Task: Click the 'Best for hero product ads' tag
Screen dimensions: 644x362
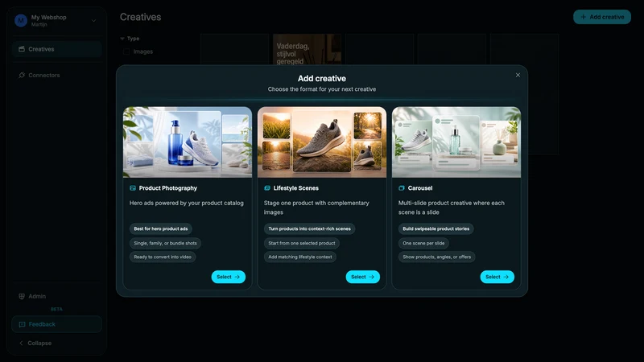Action: [x=160, y=228]
